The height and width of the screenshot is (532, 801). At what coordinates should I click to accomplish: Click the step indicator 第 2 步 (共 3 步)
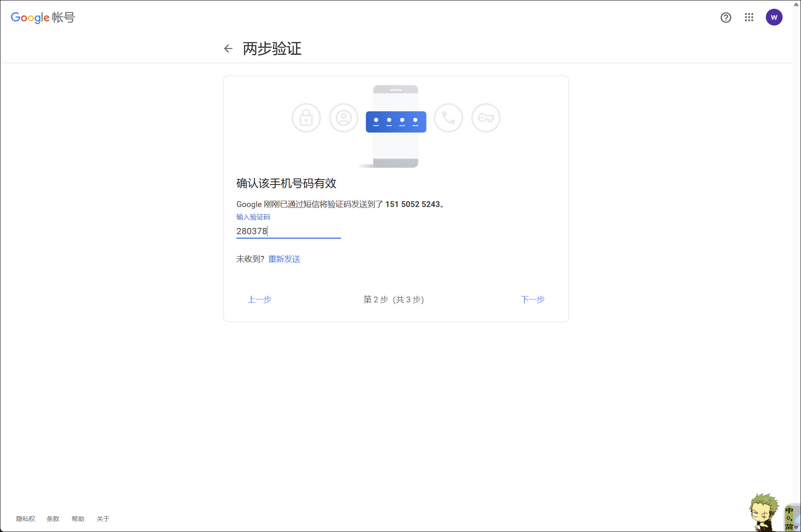coord(394,299)
